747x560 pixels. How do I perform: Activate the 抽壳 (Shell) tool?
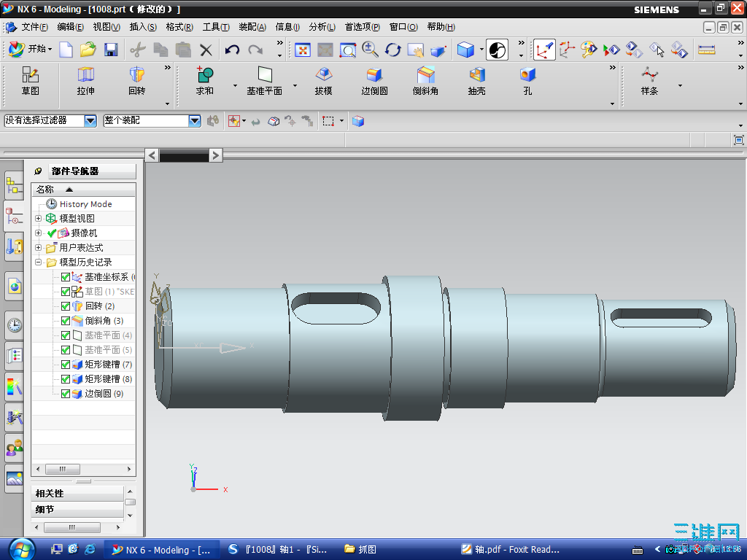pos(477,76)
